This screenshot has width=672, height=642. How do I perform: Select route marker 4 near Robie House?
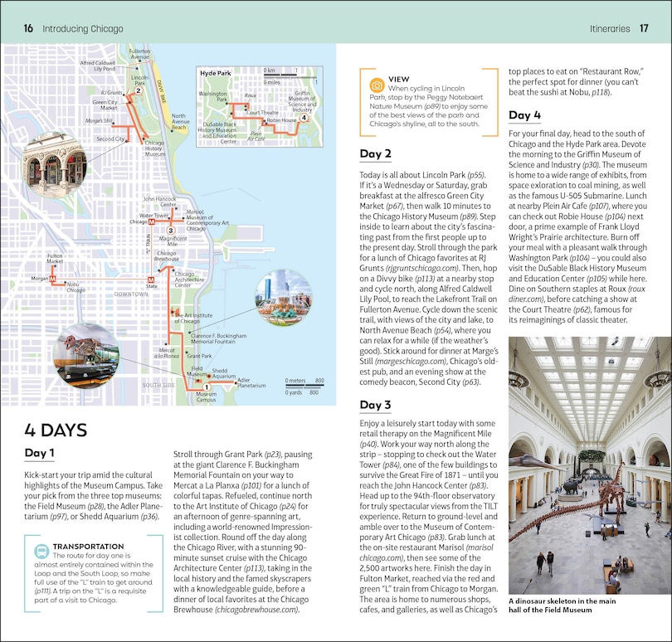304,118
